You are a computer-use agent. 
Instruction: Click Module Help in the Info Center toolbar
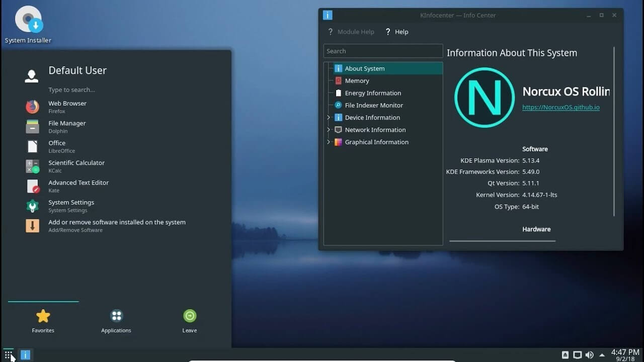(351, 32)
